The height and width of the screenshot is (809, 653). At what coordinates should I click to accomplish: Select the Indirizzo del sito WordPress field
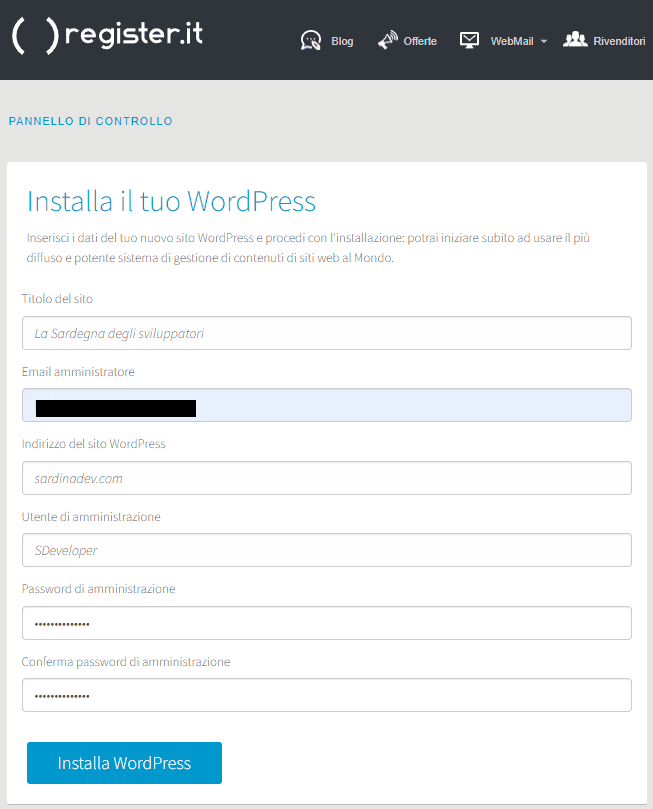click(x=326, y=478)
